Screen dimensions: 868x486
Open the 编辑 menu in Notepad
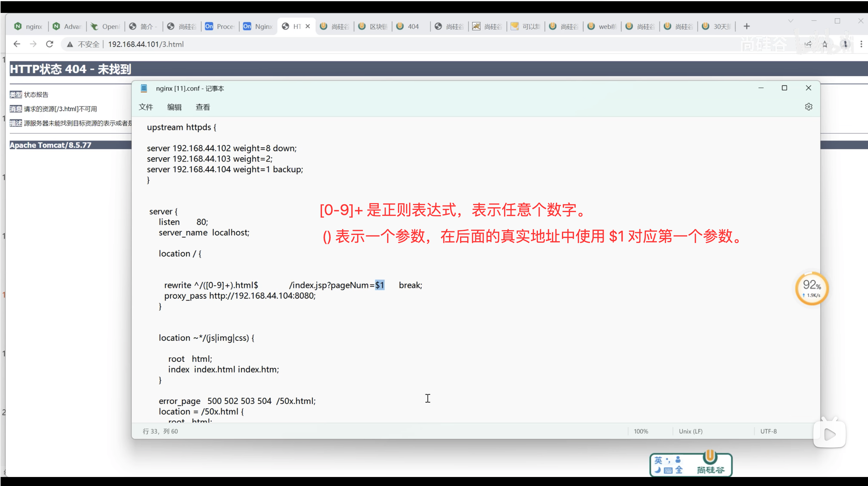pos(174,107)
